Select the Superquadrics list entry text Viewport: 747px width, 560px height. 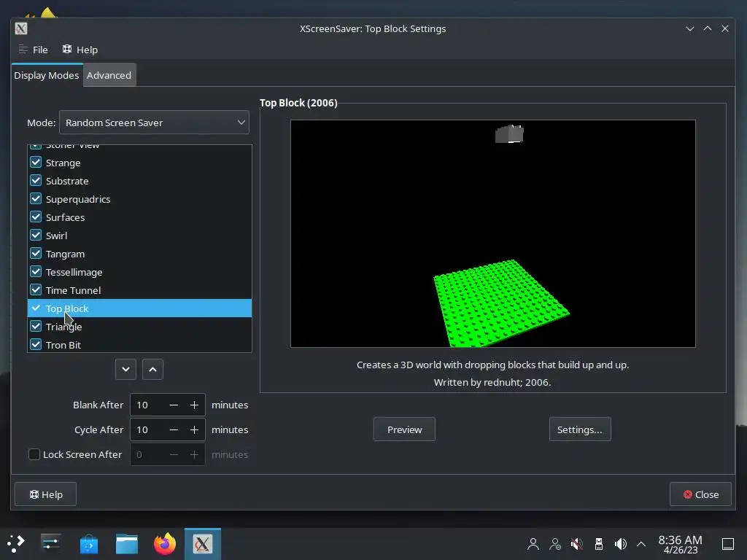(x=78, y=199)
